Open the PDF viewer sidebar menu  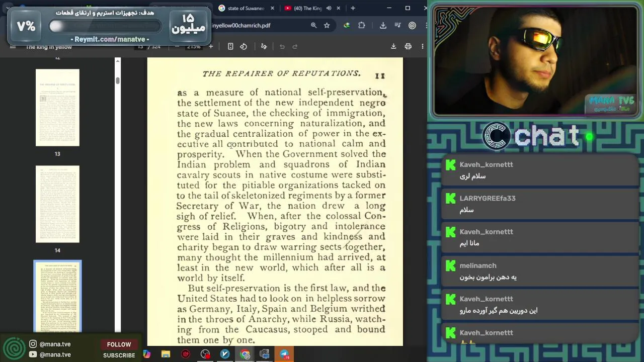click(13, 47)
